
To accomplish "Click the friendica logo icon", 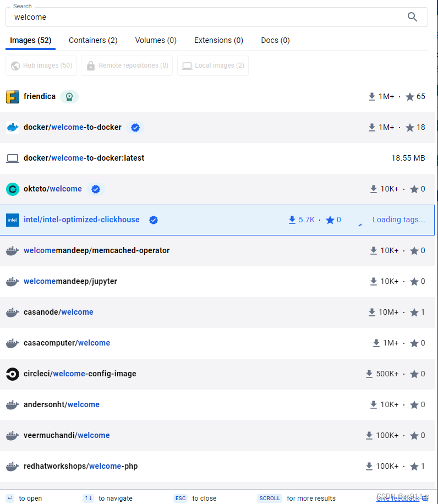I will (x=13, y=97).
